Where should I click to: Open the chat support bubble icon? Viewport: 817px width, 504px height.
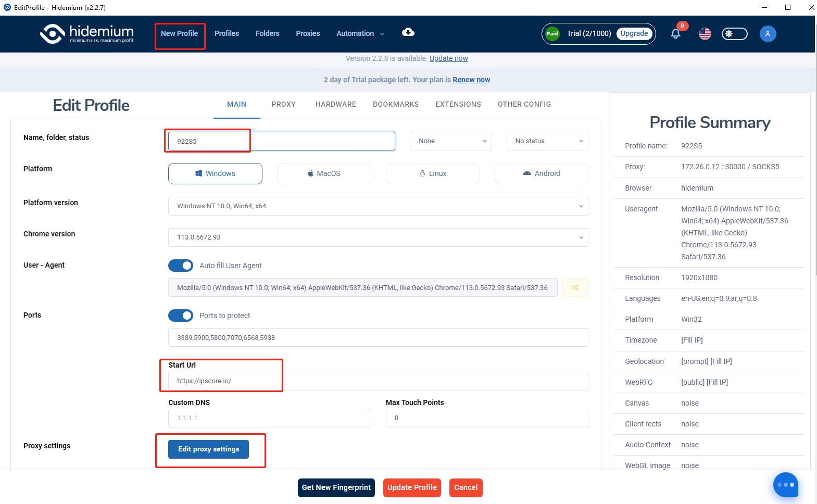(x=785, y=485)
